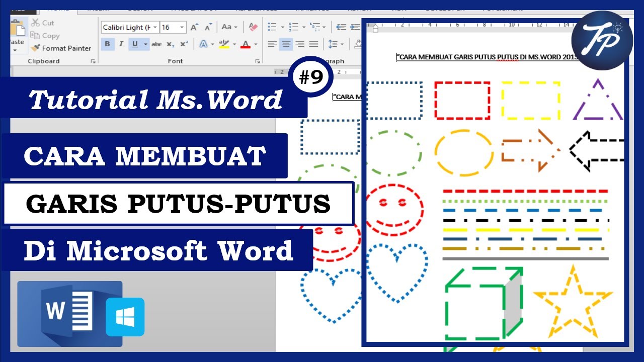
Task: Select the red dashed horizontal line
Action: [525, 192]
